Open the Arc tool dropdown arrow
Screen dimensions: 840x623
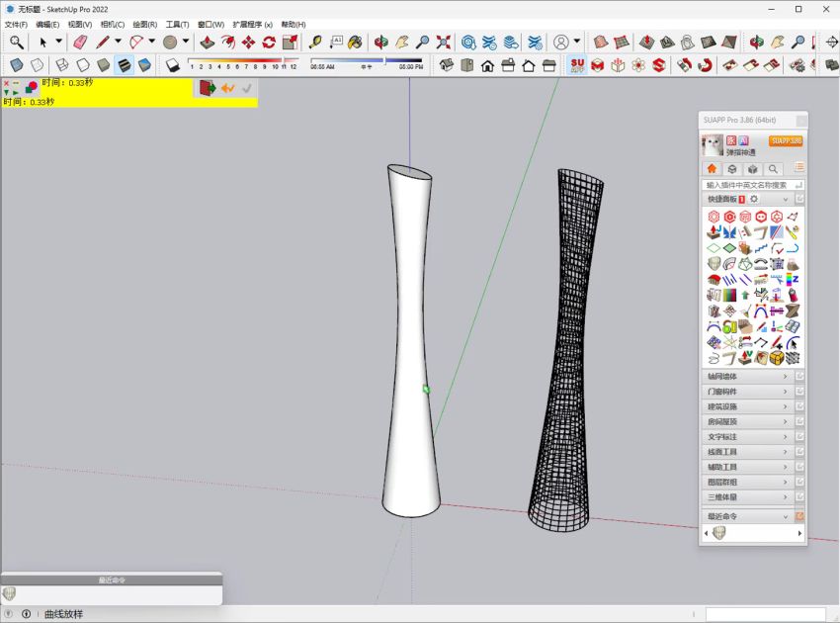click(x=152, y=42)
